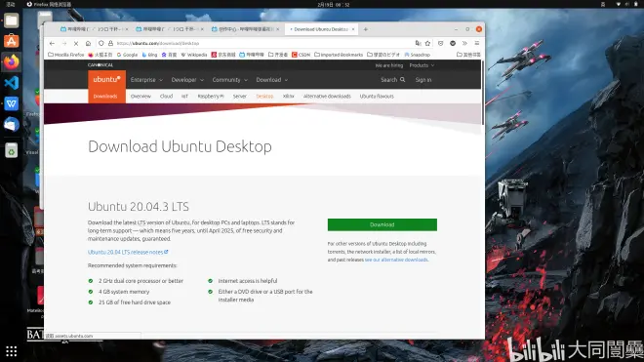Bookmark this page with the star
Image resolution: width=644 pixels, height=362 pixels.
point(428,43)
